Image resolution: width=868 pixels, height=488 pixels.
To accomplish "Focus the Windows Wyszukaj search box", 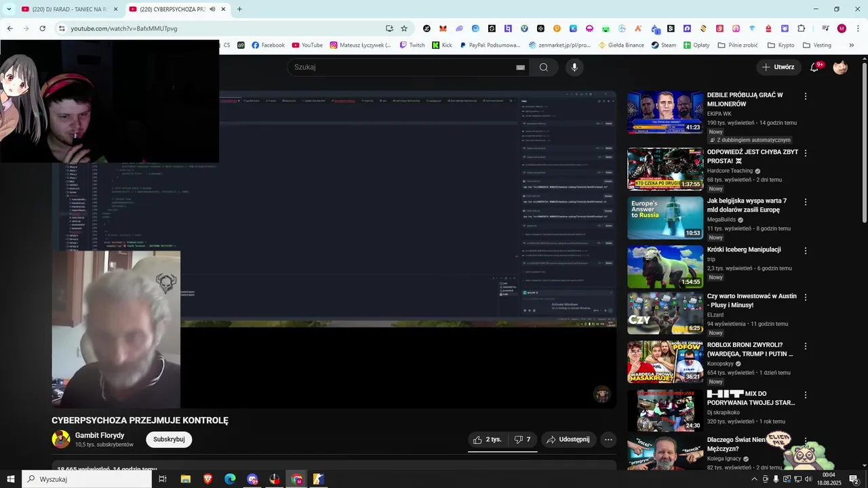I will (x=86, y=479).
